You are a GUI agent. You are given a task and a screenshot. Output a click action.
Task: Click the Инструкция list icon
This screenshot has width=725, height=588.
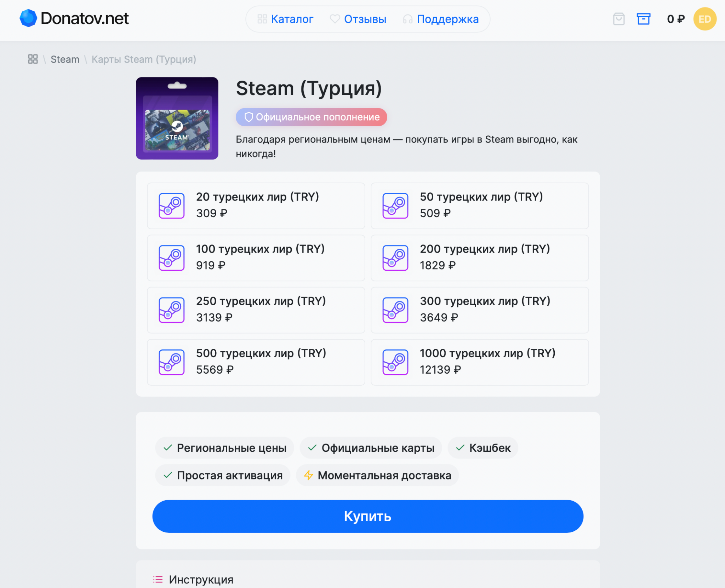tap(158, 580)
